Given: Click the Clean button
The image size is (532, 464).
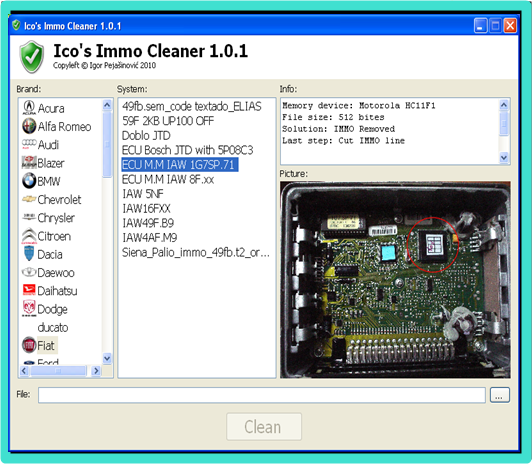Looking at the screenshot, I should [264, 427].
